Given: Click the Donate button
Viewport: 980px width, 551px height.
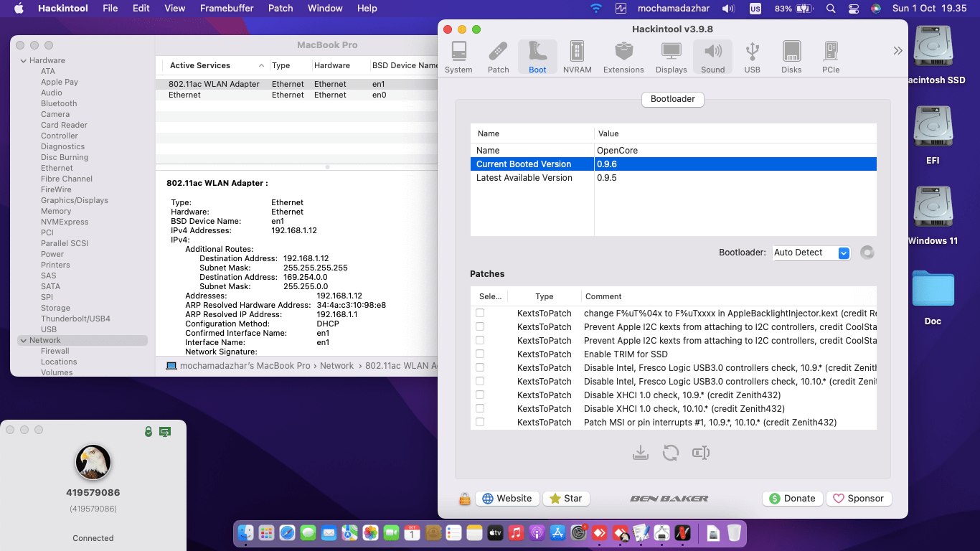Looking at the screenshot, I should tap(792, 499).
